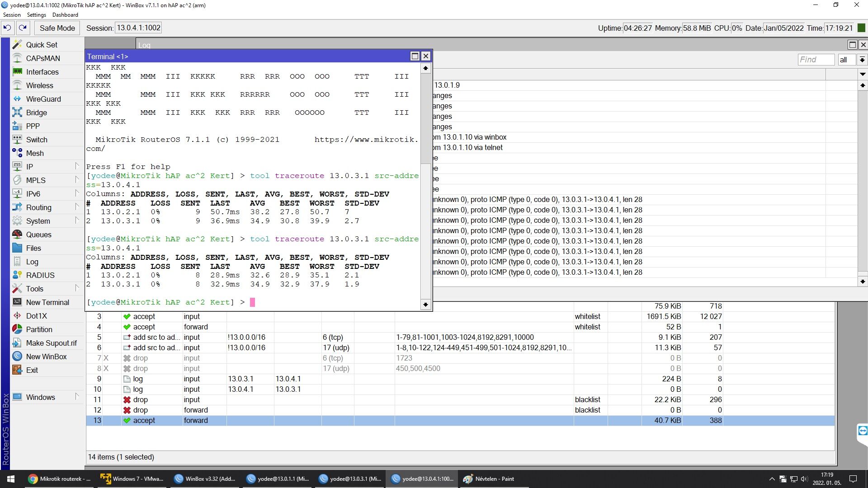Expand the MPLS submenu arrow
The height and width of the screenshot is (488, 868).
(77, 180)
